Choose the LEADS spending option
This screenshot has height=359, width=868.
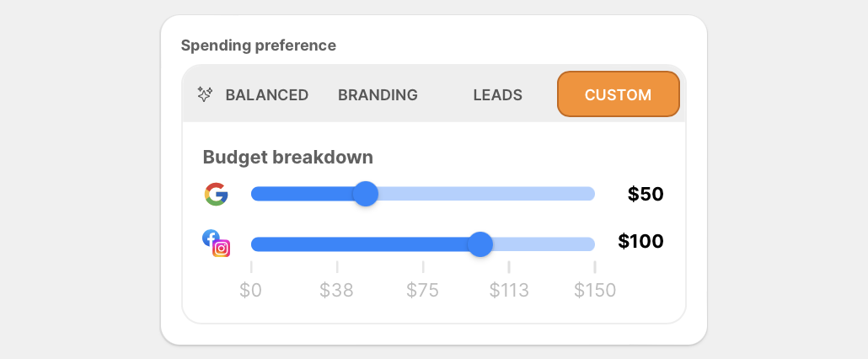point(498,94)
